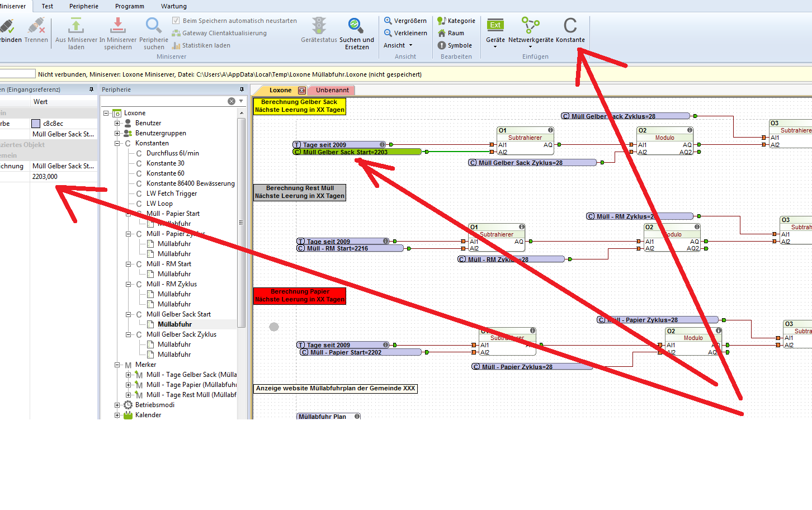Click Gateway Clientaktualisierung icon
The width and height of the screenshot is (812, 510).
point(176,33)
